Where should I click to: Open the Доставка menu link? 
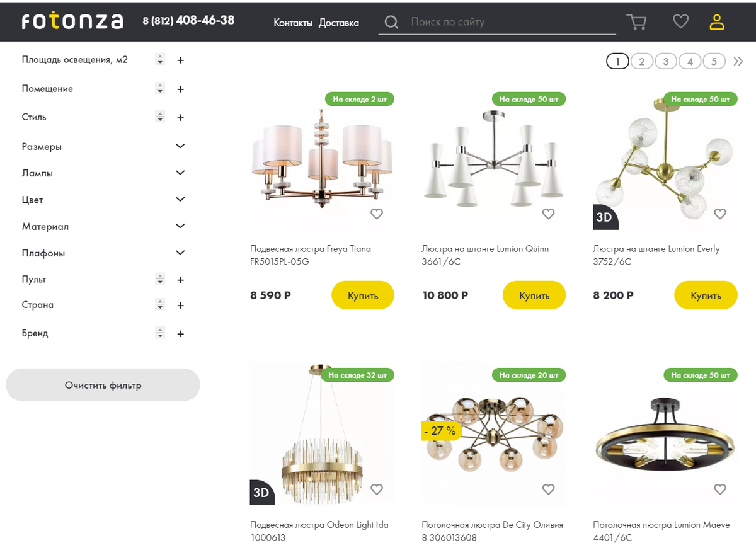click(x=339, y=23)
